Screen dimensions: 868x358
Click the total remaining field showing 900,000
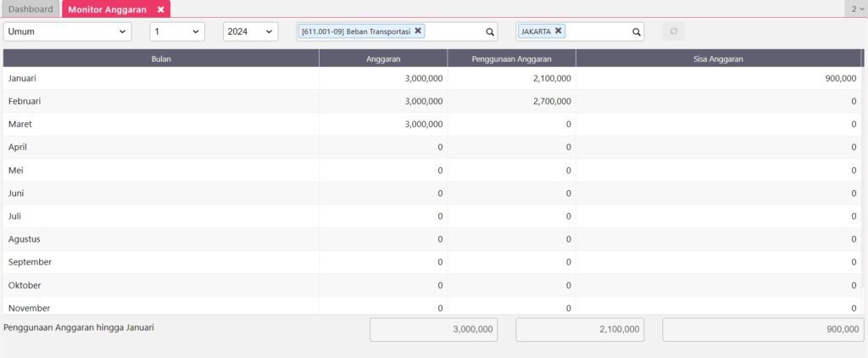pyautogui.click(x=762, y=330)
